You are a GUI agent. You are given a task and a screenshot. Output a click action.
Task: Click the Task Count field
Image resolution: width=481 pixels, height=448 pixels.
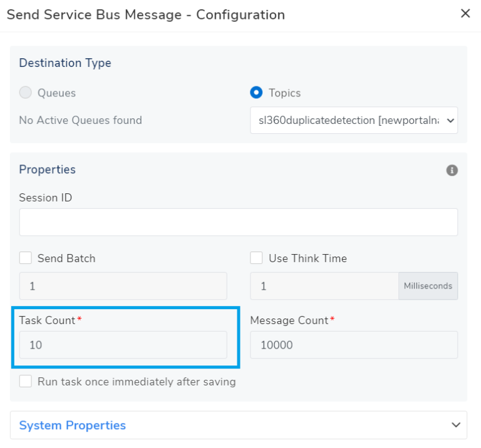123,345
